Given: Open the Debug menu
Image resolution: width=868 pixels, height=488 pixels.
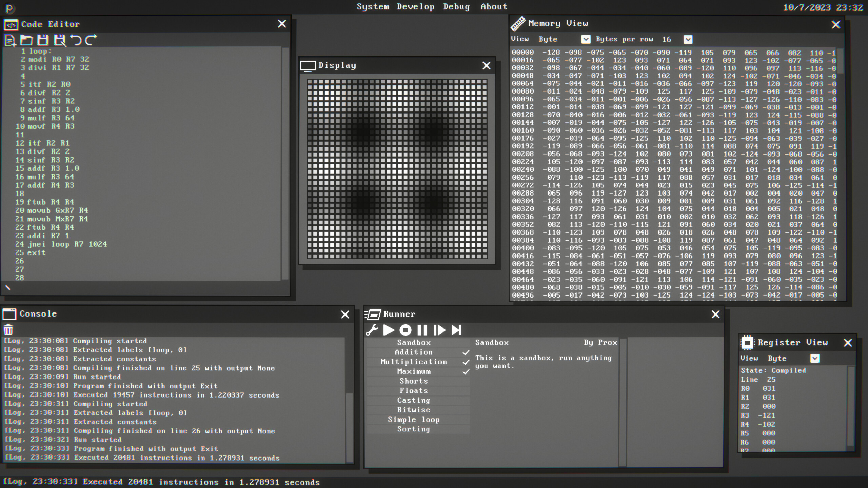Looking at the screenshot, I should (457, 6).
